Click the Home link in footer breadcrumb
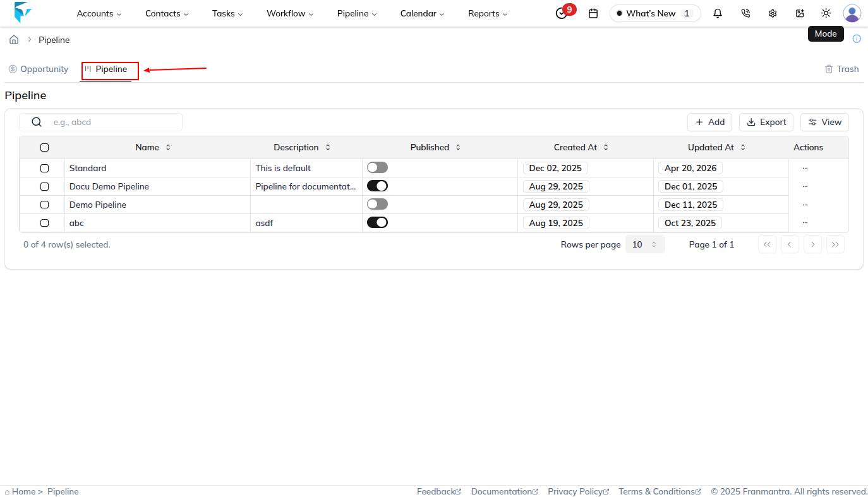 (23, 491)
